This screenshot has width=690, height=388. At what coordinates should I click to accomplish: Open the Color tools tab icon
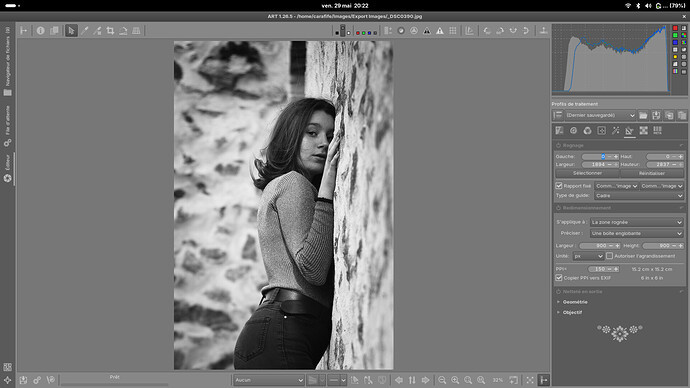pos(587,130)
